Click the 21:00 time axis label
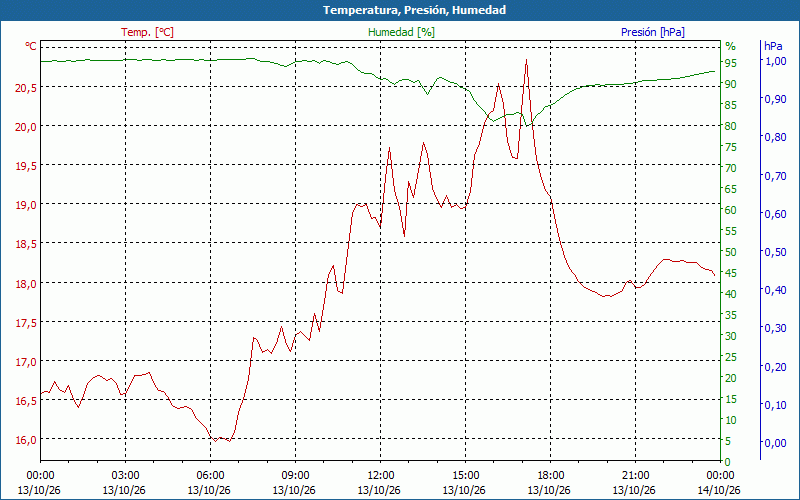Viewport: 800px width, 500px height. coord(635,476)
